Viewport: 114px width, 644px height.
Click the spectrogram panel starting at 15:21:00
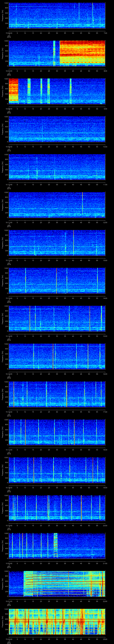point(57,584)
